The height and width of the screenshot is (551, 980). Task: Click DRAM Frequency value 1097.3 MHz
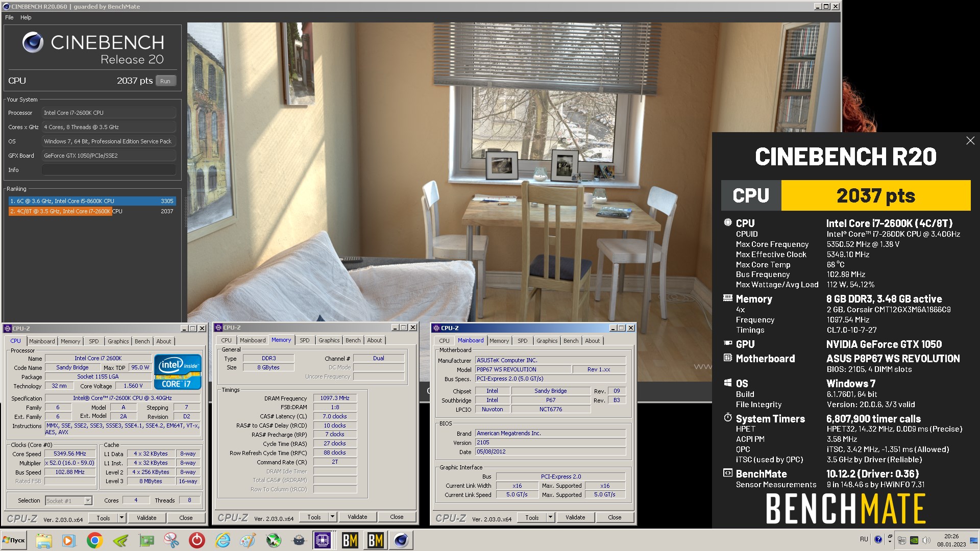click(x=335, y=398)
